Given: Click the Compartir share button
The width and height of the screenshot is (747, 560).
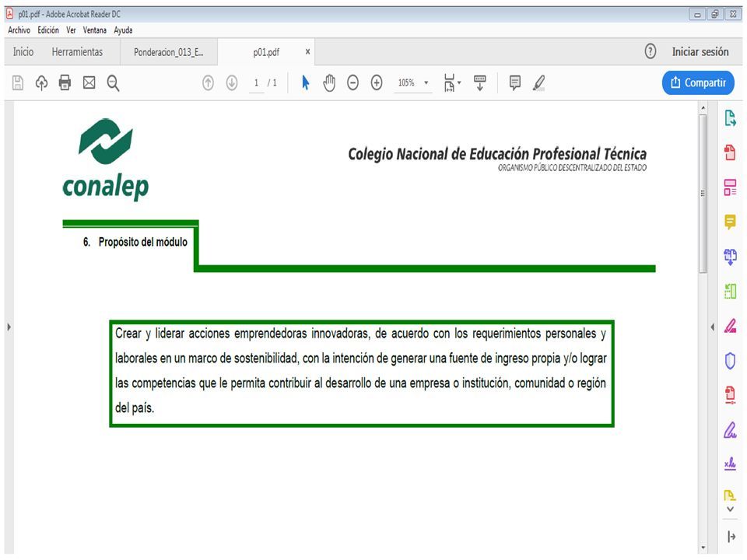Looking at the screenshot, I should point(698,83).
